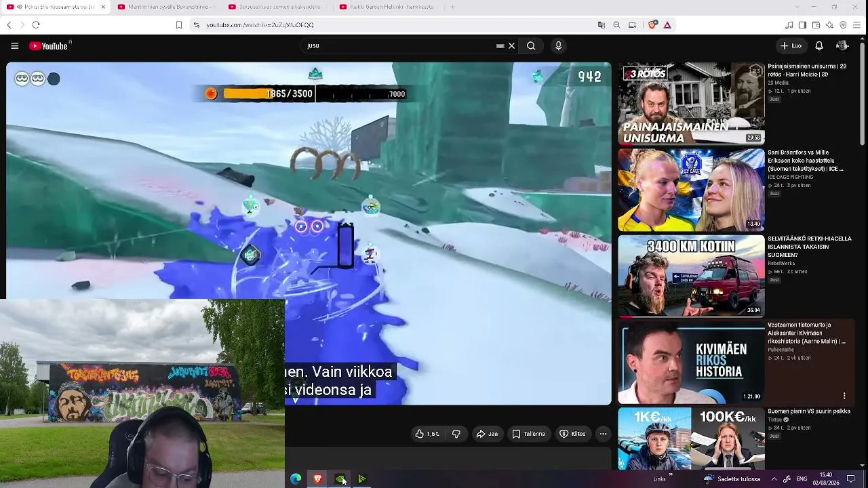Open the green play-arrow taskbar app
The width and height of the screenshot is (868, 488).
pos(362,479)
